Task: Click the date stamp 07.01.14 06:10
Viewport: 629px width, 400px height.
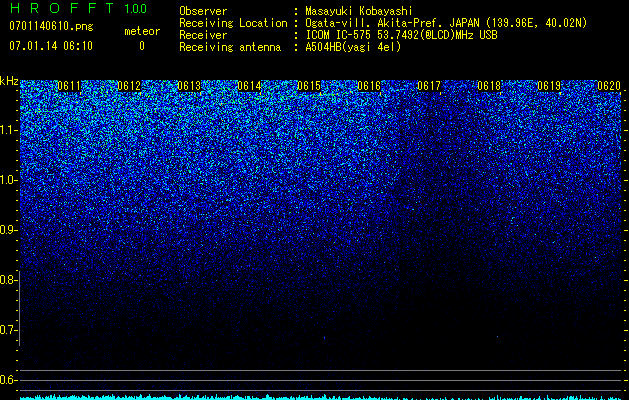Action: [x=51, y=46]
